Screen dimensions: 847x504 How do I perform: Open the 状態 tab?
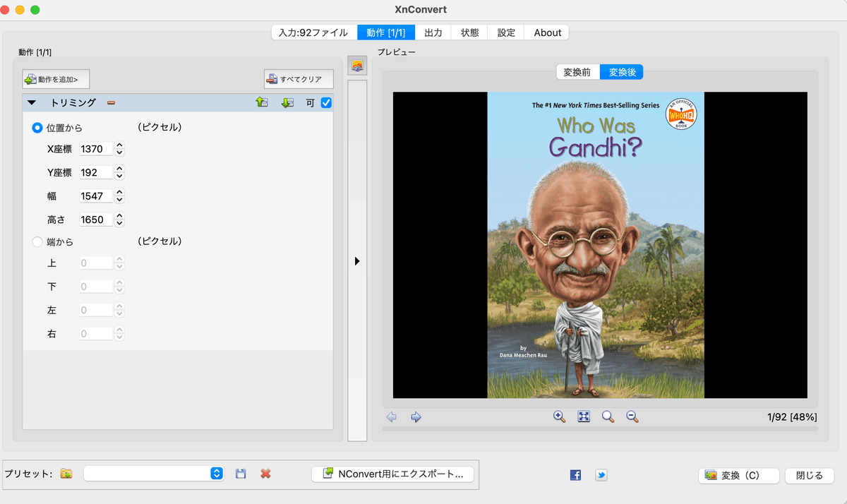(x=470, y=32)
